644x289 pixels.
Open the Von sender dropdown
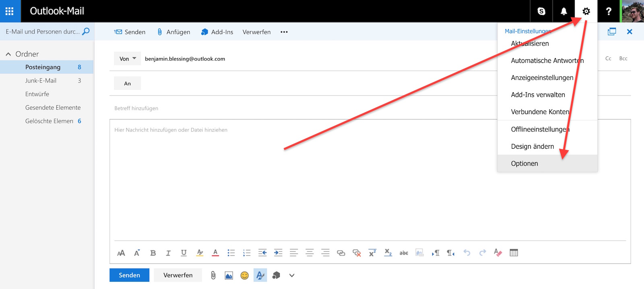coord(128,58)
